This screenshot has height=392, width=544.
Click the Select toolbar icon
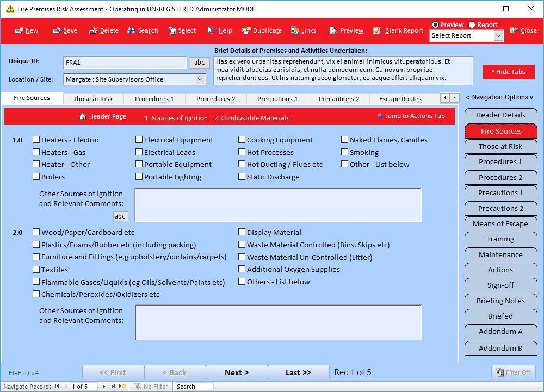tap(172, 30)
